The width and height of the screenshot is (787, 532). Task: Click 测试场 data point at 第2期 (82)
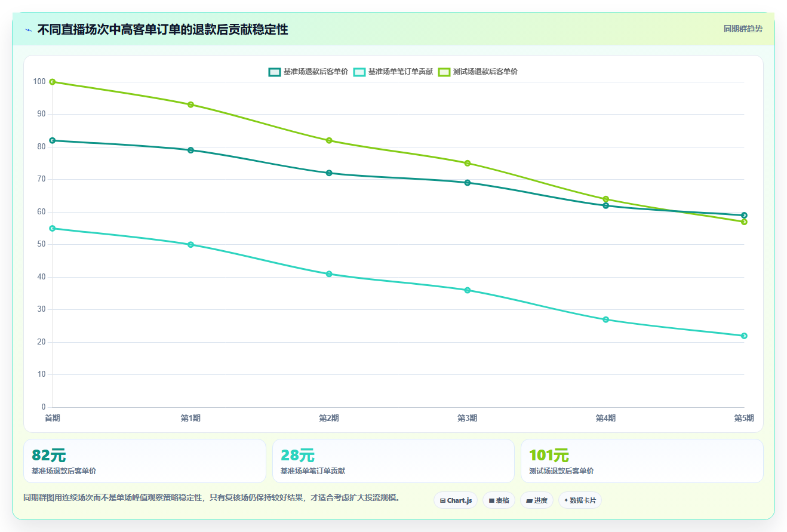329,140
